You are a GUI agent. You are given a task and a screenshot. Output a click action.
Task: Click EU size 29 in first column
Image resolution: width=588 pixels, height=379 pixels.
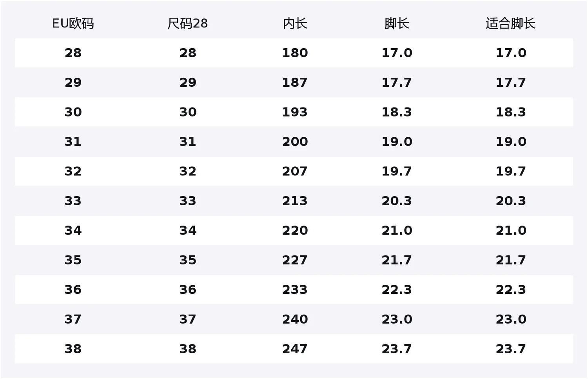coord(73,82)
